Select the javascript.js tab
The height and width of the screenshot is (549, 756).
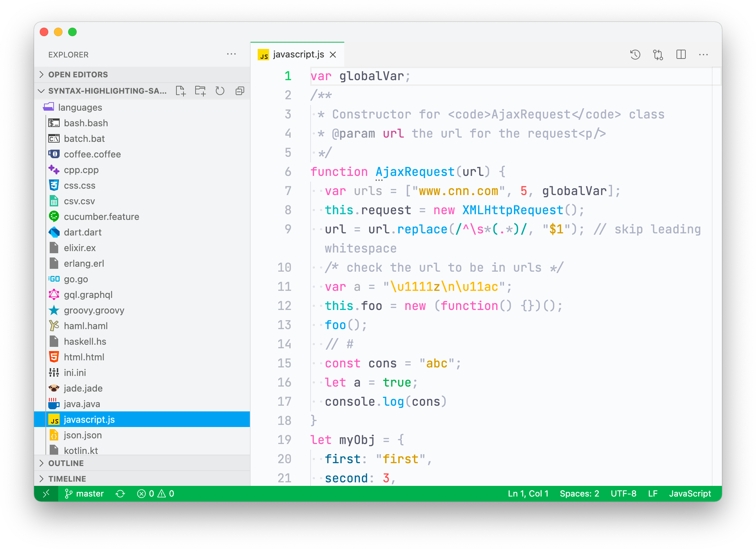pyautogui.click(x=299, y=53)
